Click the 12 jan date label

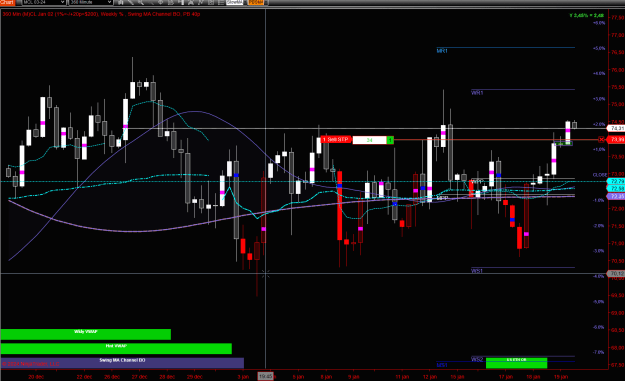click(x=430, y=377)
